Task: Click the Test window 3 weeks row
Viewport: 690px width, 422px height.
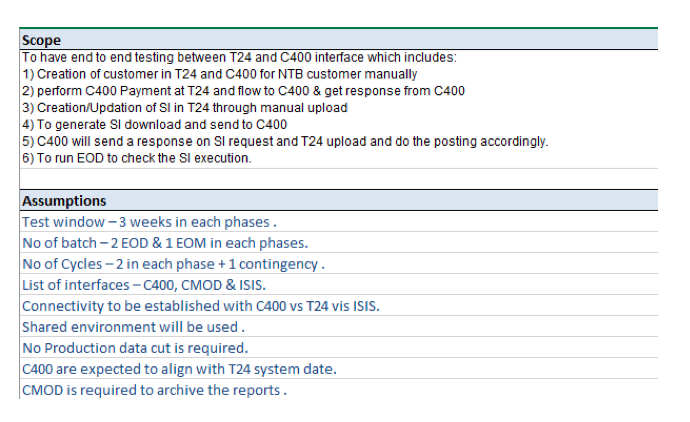Action: point(339,221)
